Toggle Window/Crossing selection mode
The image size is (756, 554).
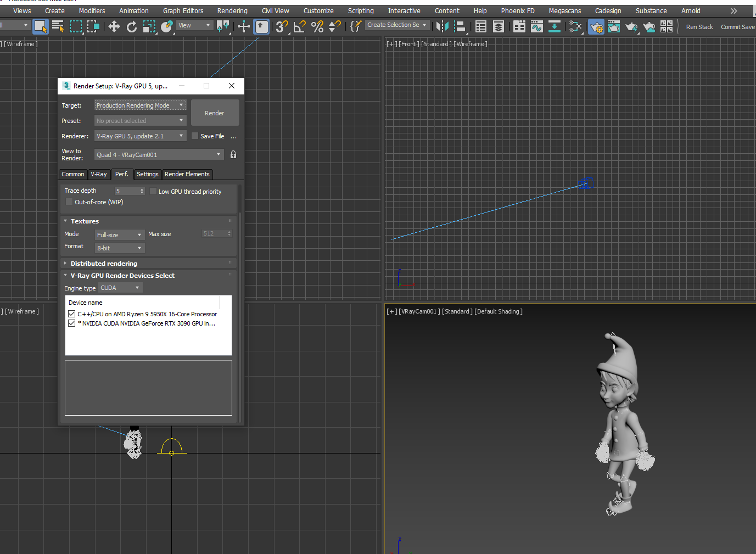click(93, 26)
